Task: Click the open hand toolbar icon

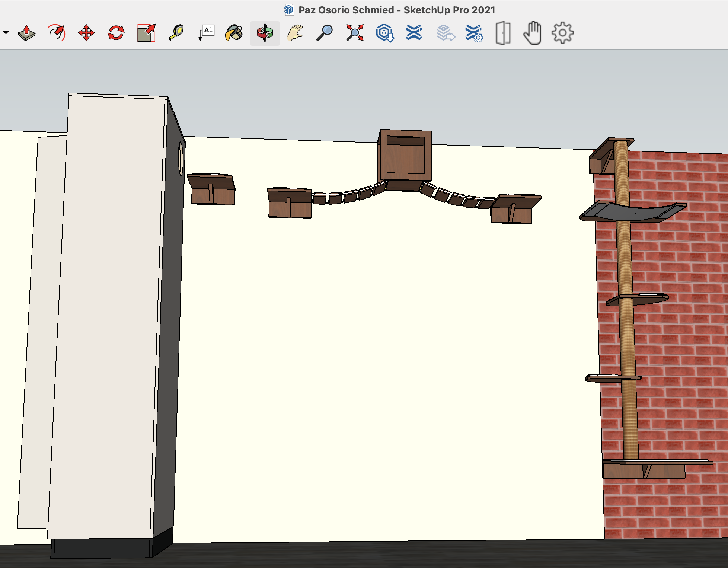Action: click(533, 33)
